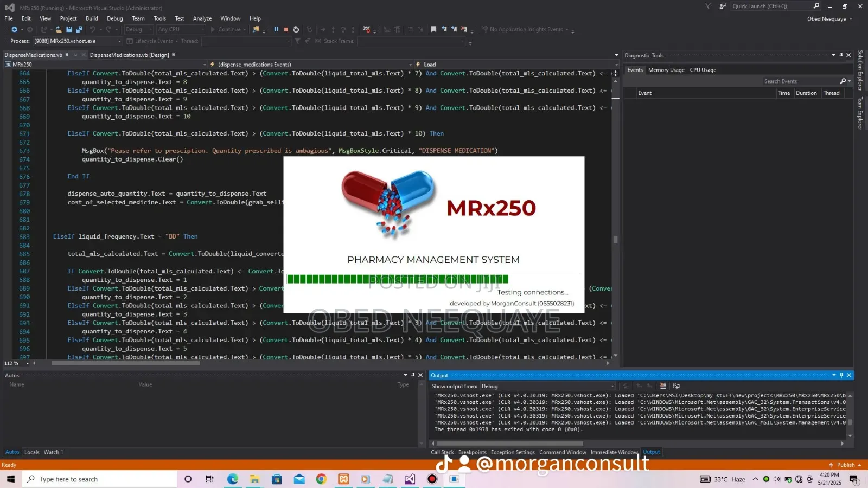Image resolution: width=868 pixels, height=488 pixels.
Task: Open Quick Launch search magnifier
Action: tap(816, 6)
